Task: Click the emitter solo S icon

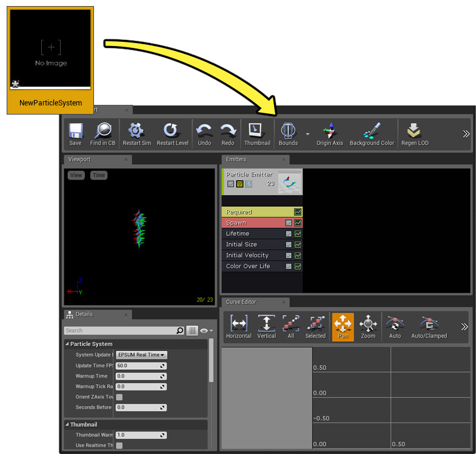Action: (x=249, y=184)
